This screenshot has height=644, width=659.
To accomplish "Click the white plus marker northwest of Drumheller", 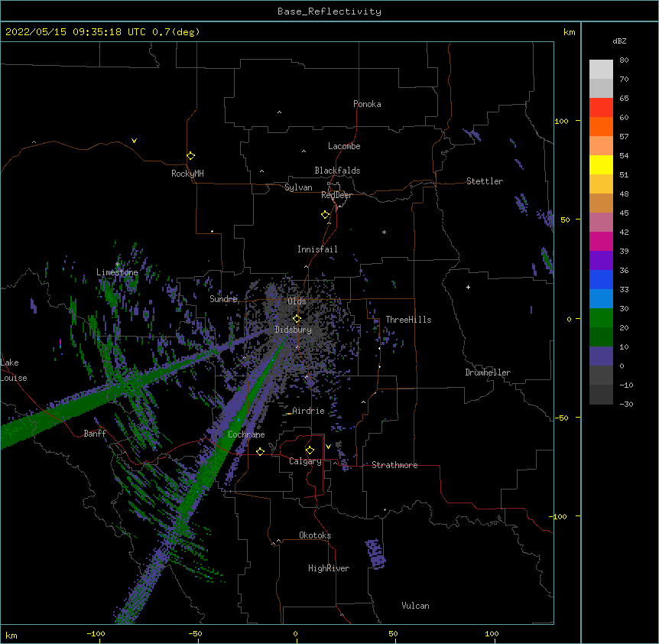I will [468, 287].
